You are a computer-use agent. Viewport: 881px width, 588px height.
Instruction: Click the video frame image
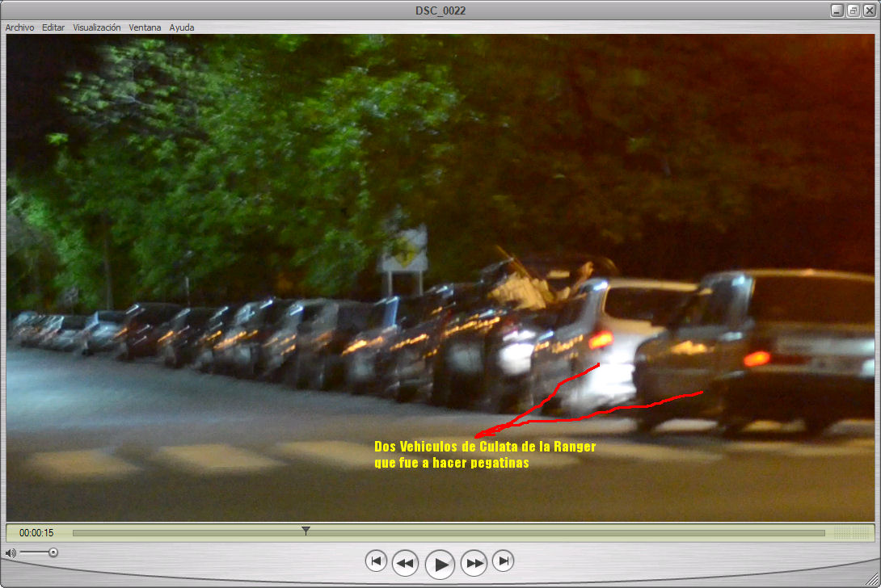click(x=440, y=278)
